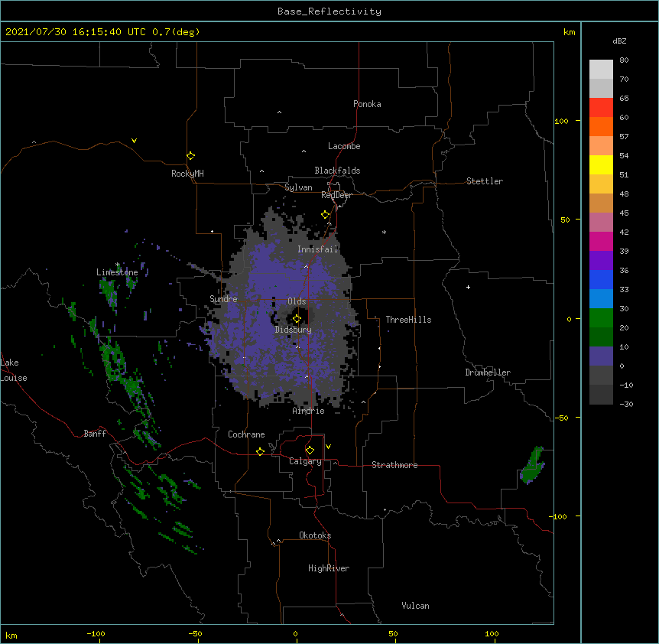Click the Didsbury town label

(x=294, y=330)
